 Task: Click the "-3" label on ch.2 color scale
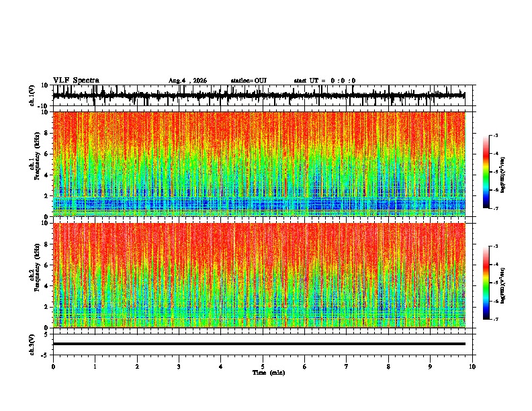[x=496, y=246]
